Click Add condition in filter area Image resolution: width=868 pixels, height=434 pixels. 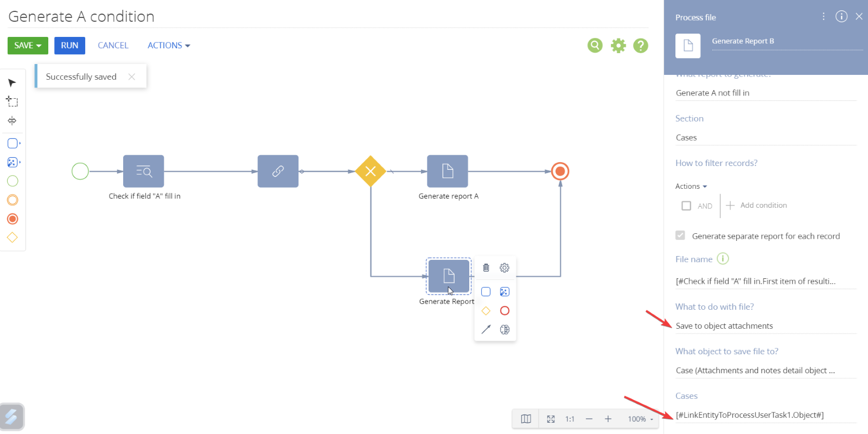coord(757,205)
